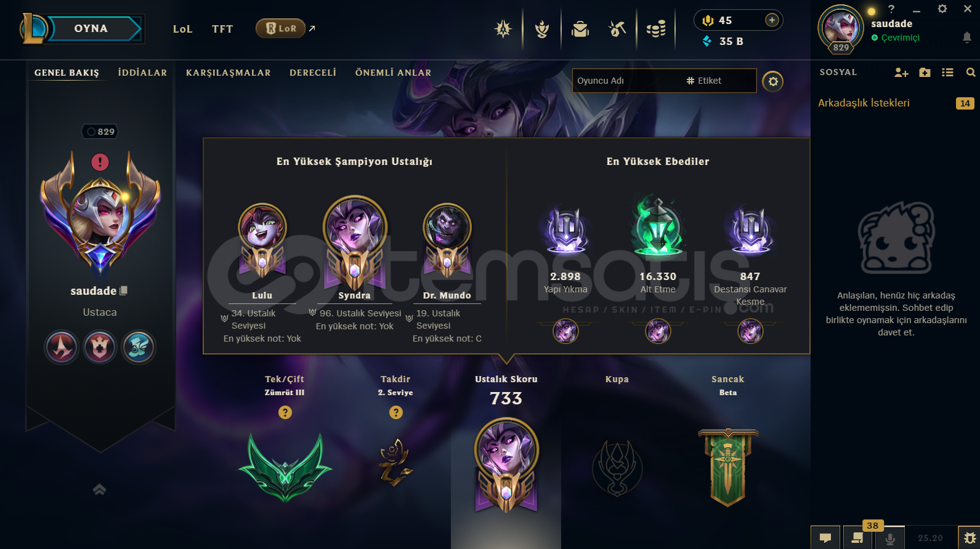The height and width of the screenshot is (549, 980).
Task: Open the Champion Mastery star icon
Action: click(503, 29)
